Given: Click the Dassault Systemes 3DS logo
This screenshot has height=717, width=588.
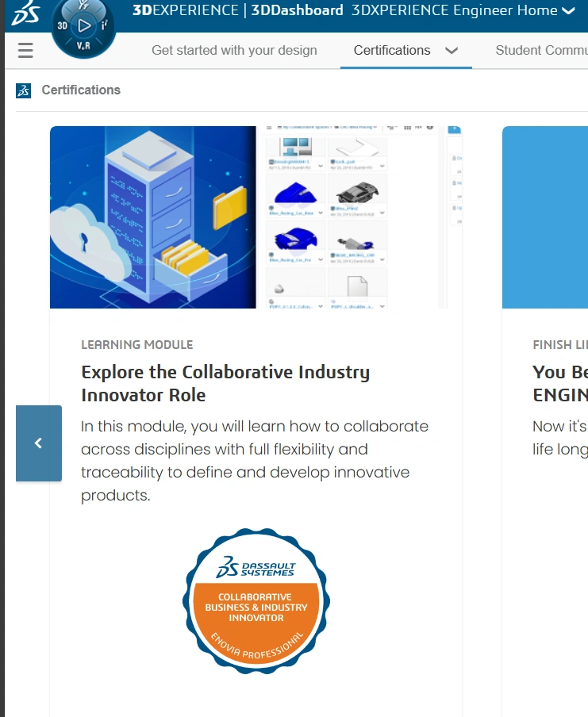Looking at the screenshot, I should pyautogui.click(x=25, y=13).
